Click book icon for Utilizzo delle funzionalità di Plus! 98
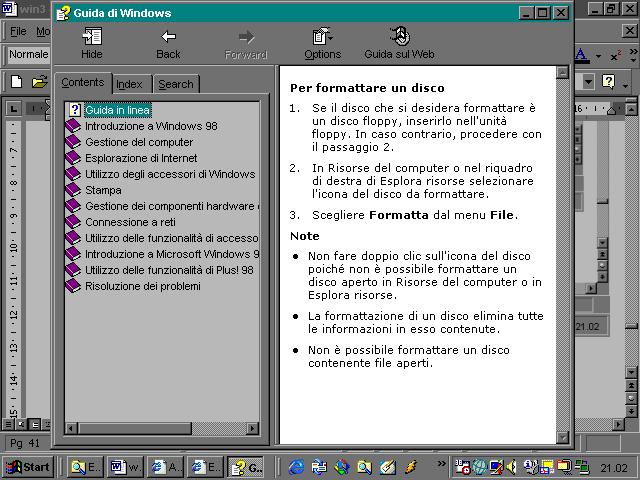640x480 pixels. click(73, 270)
